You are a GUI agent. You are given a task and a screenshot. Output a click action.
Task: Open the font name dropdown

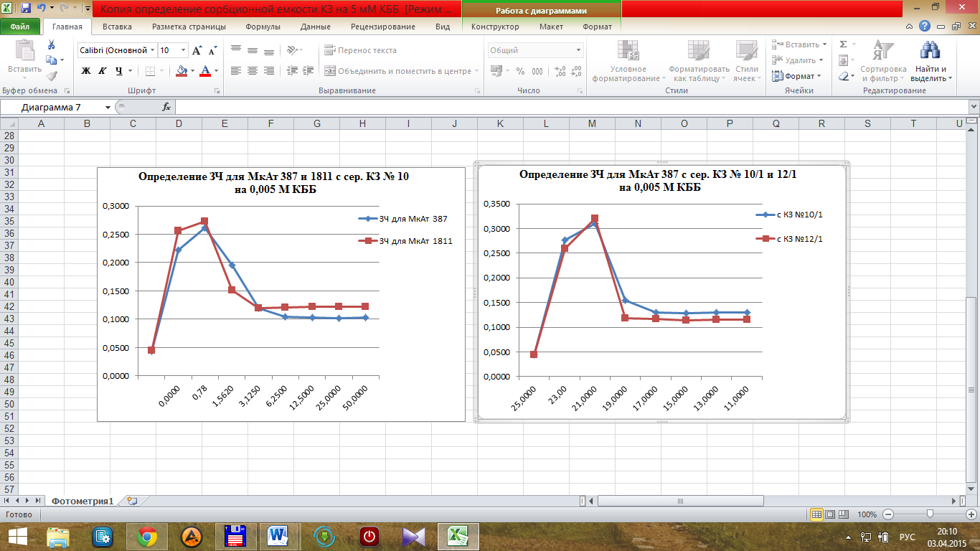point(152,51)
